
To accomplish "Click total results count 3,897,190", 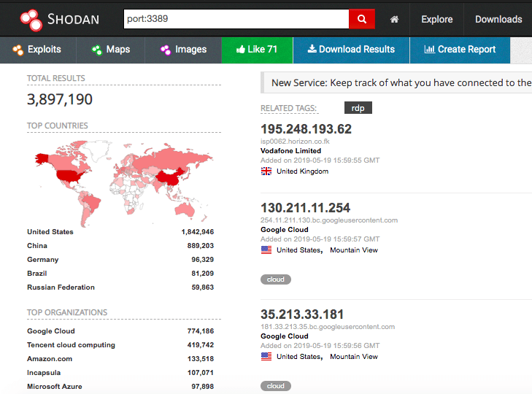I will 60,99.
